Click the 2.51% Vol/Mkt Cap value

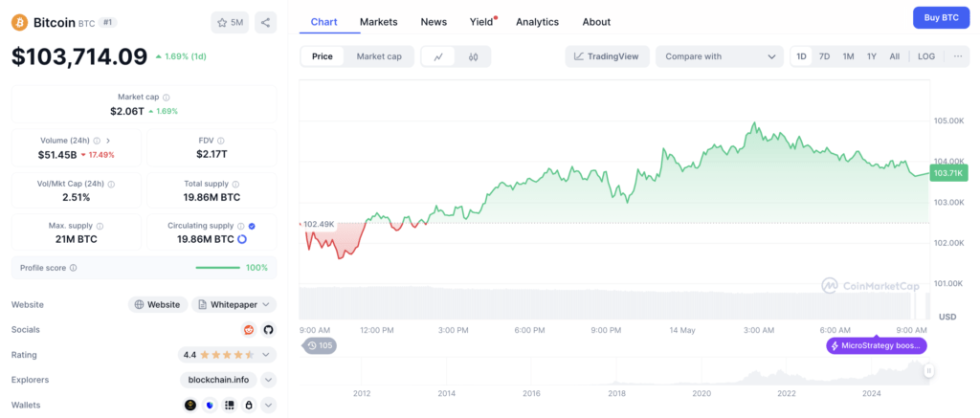[x=77, y=197]
